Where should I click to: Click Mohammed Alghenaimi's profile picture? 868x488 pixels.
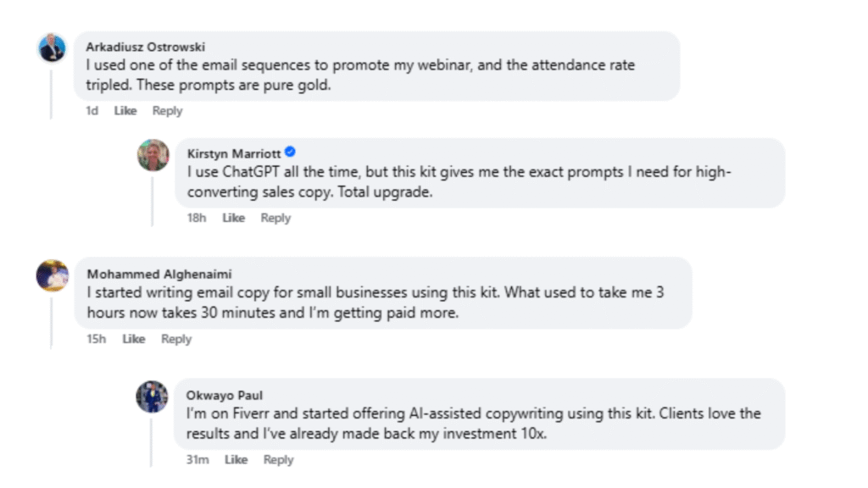click(x=53, y=275)
